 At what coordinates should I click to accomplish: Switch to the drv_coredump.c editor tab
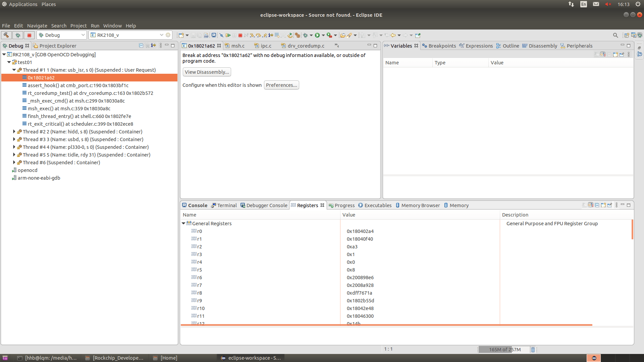(303, 46)
